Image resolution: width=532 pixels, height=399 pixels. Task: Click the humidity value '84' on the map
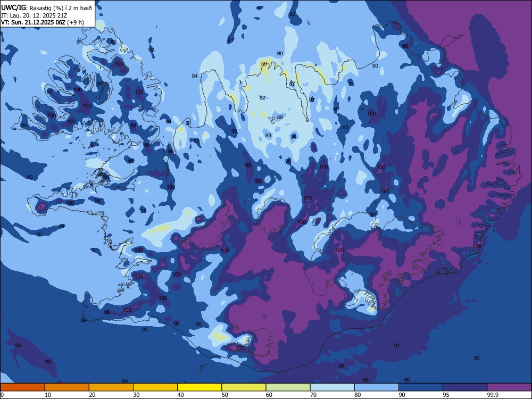[x=194, y=76]
